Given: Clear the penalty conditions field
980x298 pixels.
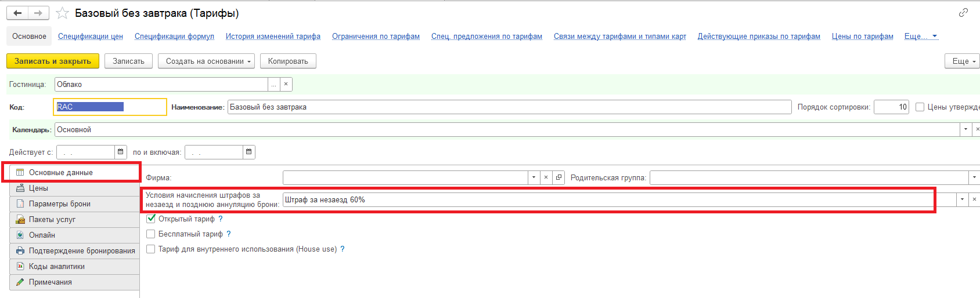Looking at the screenshot, I should 974,199.
